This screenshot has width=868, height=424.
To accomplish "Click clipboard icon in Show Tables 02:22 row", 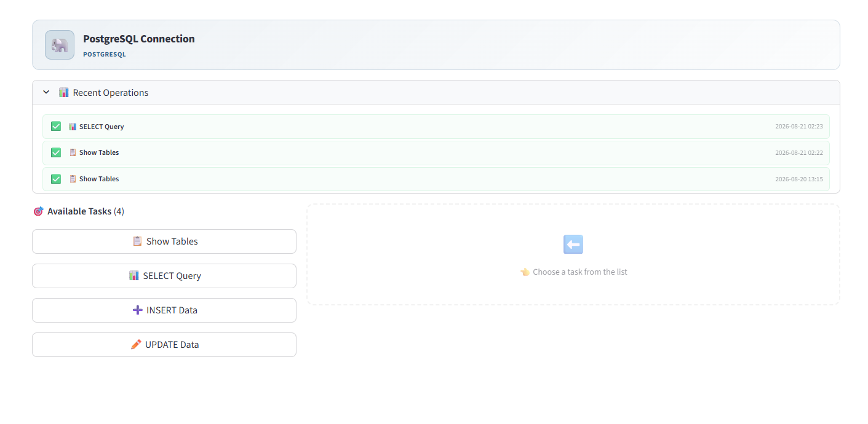I will point(73,152).
